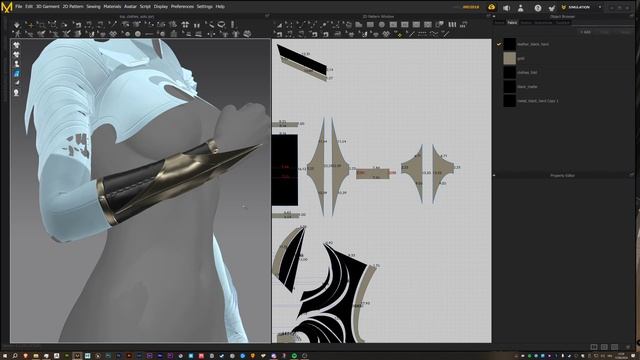640x360 pixels.
Task: Pop out the Property Editor panel
Action: (631, 175)
